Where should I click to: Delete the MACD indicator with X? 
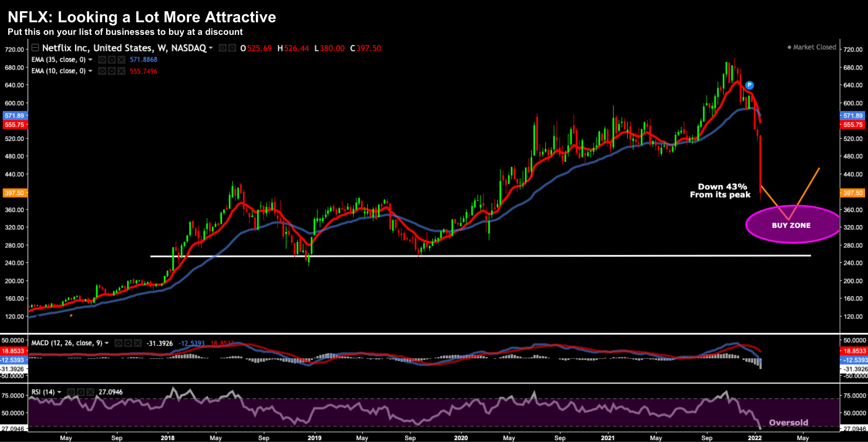tap(138, 343)
